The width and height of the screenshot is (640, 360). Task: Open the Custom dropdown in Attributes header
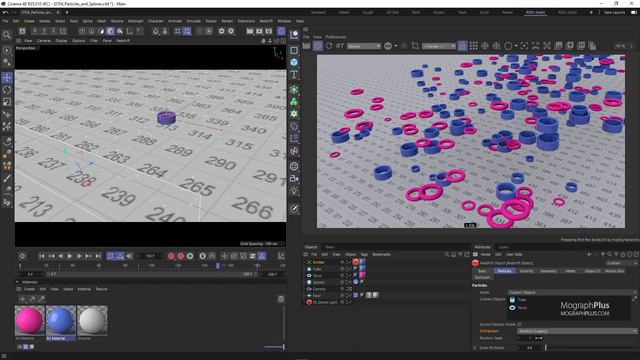click(621, 263)
